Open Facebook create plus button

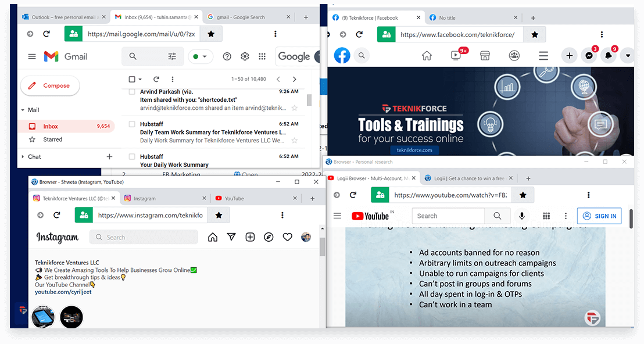click(x=569, y=55)
